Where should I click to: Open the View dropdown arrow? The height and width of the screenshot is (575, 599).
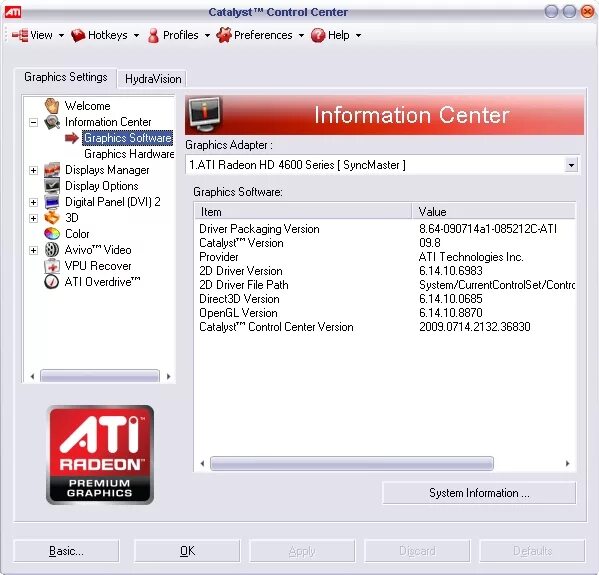[x=61, y=36]
